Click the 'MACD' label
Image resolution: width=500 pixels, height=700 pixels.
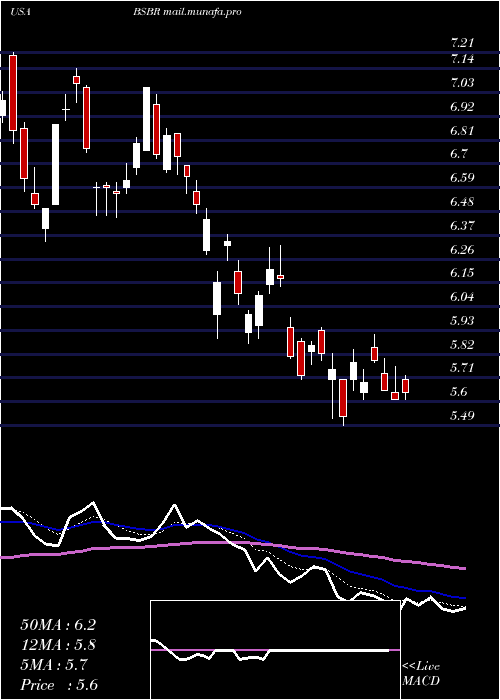[x=421, y=681]
